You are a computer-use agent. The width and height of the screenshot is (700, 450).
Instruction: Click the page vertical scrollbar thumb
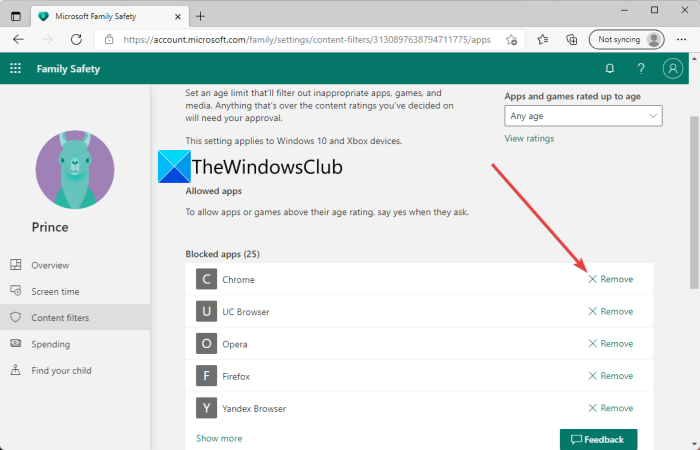pyautogui.click(x=694, y=202)
